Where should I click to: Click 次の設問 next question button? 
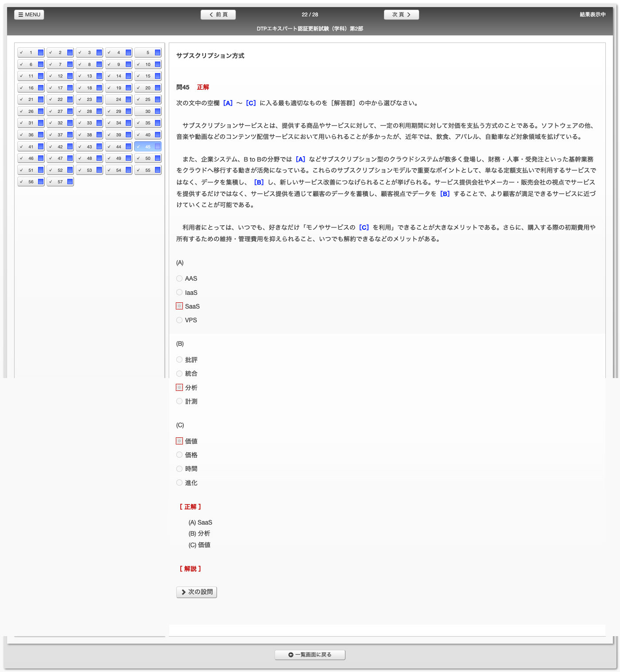point(197,592)
